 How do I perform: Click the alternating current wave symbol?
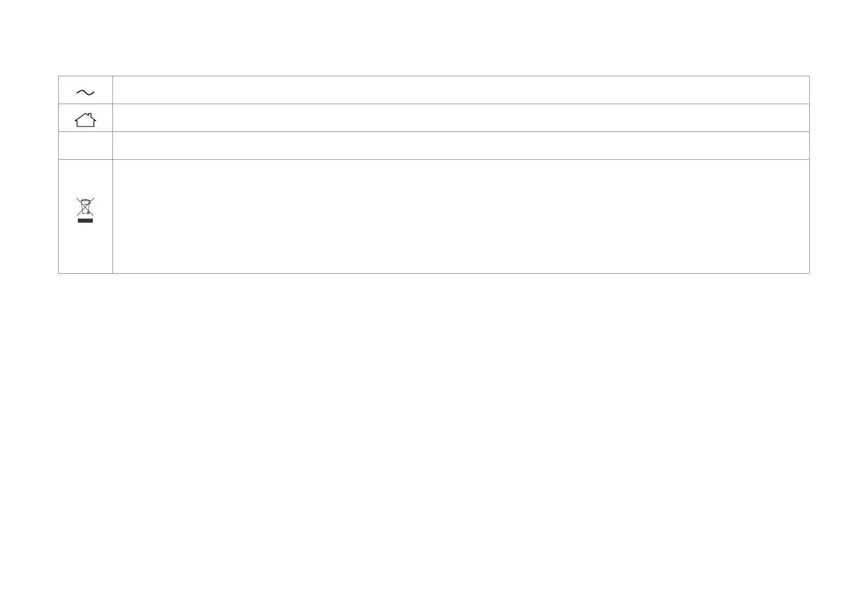[x=85, y=92]
